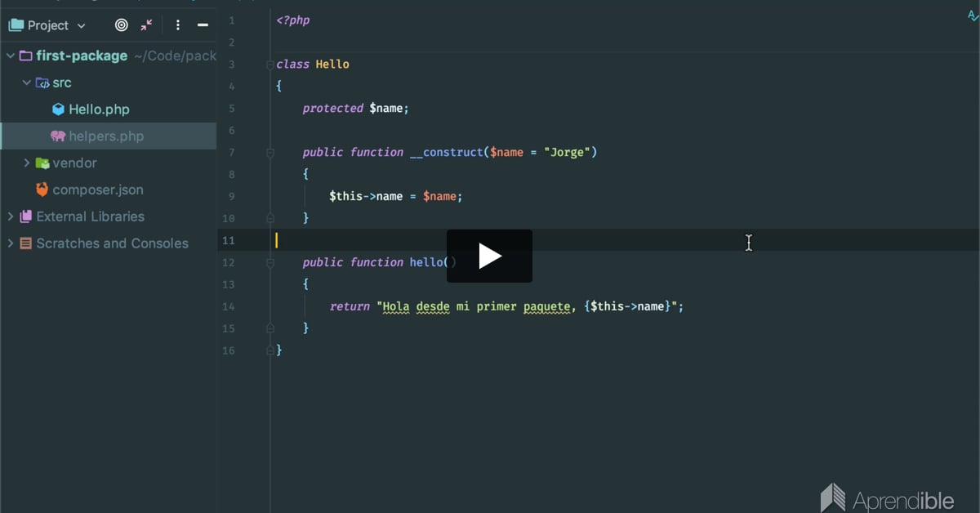Click 'protected $name;' on line 5
Image resolution: width=980 pixels, height=513 pixels.
click(x=355, y=108)
